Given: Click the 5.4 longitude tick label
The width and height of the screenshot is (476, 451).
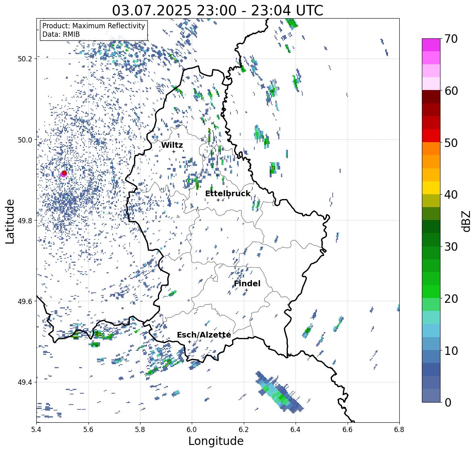Looking at the screenshot, I should (x=36, y=430).
